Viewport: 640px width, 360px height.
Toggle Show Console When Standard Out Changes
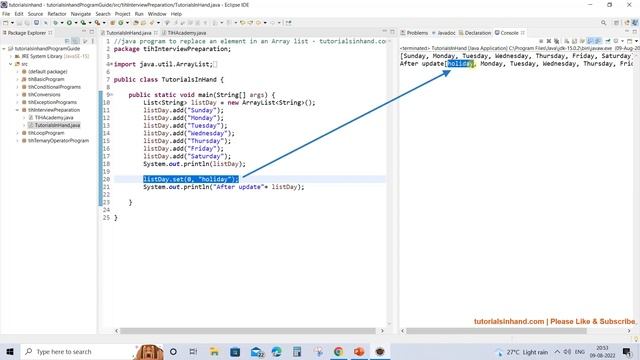pos(590,41)
